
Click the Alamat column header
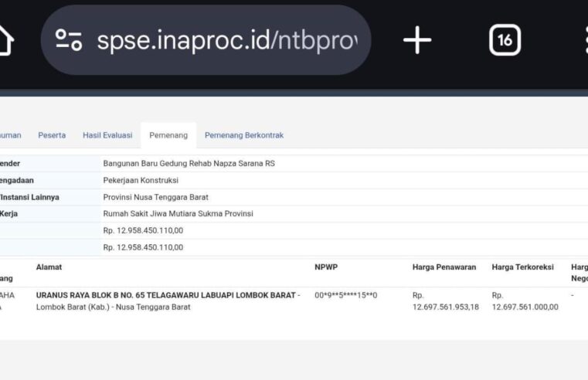[x=49, y=267]
